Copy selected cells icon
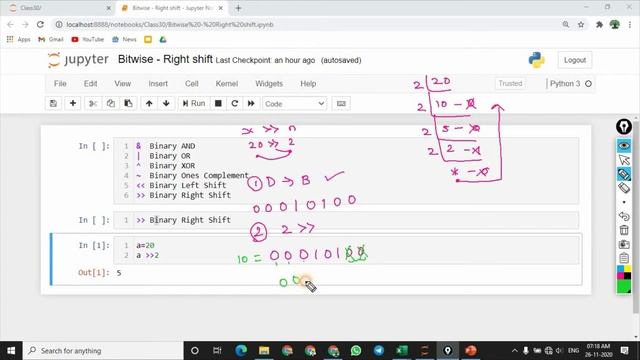 pyautogui.click(x=111, y=104)
